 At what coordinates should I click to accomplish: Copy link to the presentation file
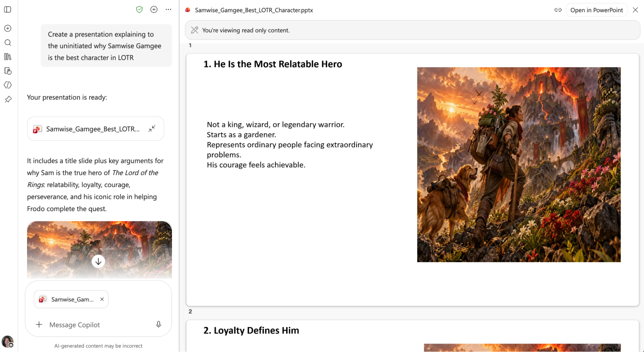click(558, 10)
